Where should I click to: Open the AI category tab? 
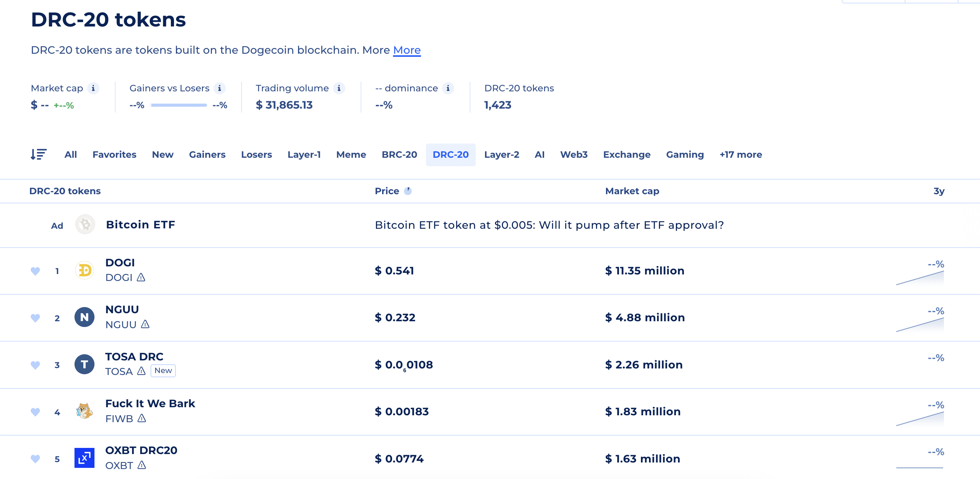pyautogui.click(x=540, y=155)
